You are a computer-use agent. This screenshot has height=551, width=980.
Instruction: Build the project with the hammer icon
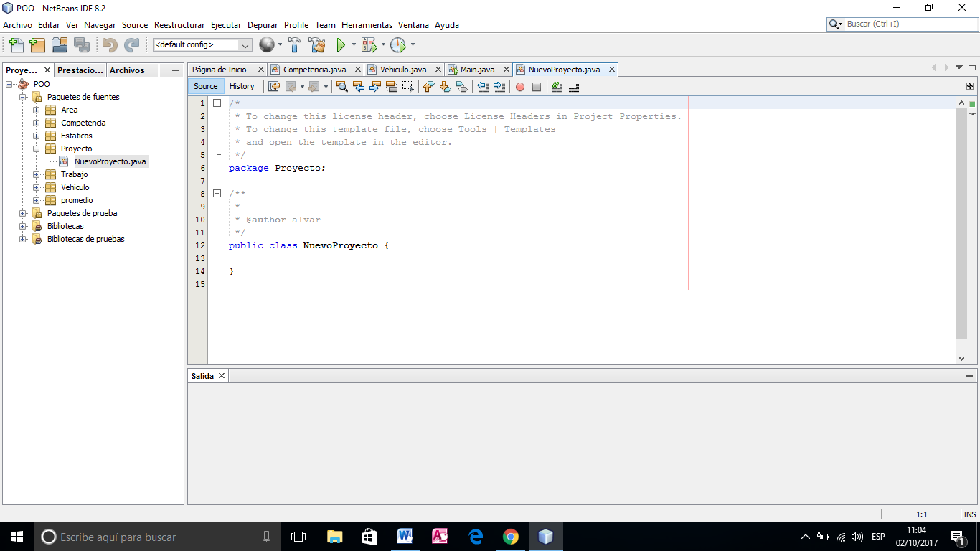coord(294,44)
